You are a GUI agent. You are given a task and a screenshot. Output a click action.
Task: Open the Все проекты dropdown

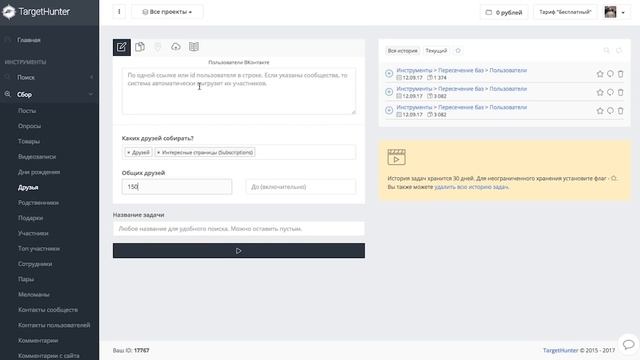(x=167, y=12)
